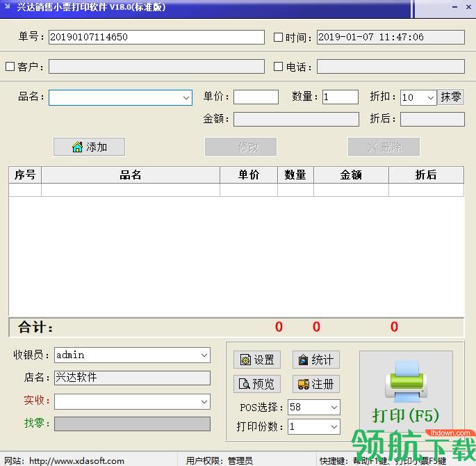
Task: Click the 折后 table column header
Action: pyautogui.click(x=426, y=175)
